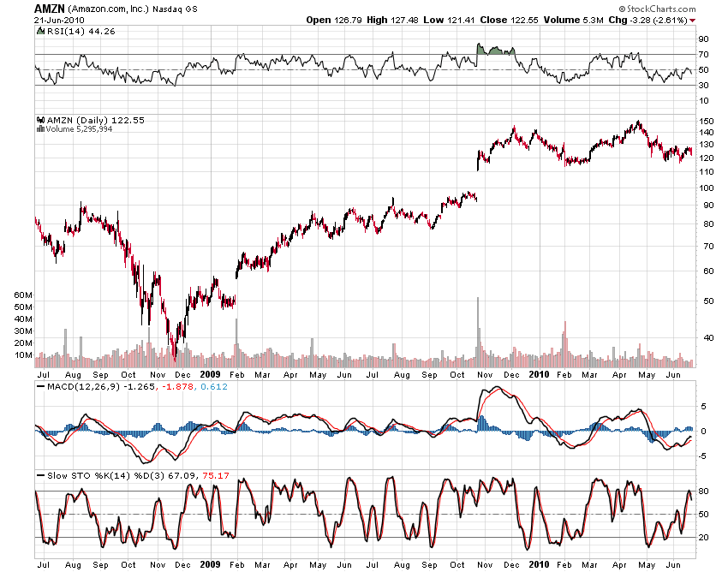
Task: Click the 130 price axis label
Action: [x=707, y=145]
